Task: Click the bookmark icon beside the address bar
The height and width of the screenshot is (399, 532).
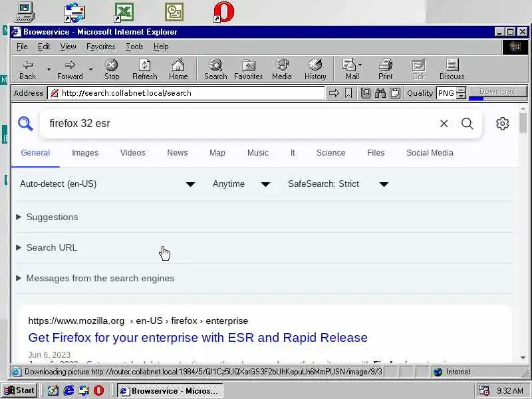Action: [x=348, y=93]
